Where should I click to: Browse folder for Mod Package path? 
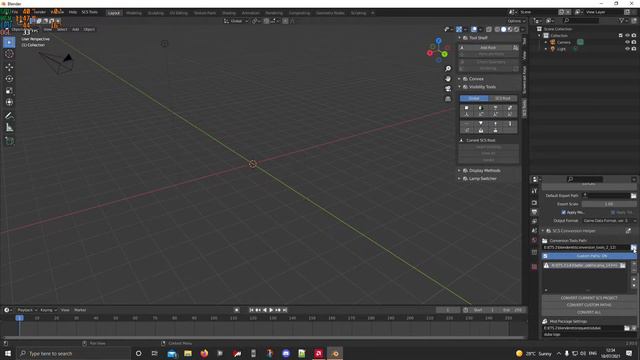point(627,328)
